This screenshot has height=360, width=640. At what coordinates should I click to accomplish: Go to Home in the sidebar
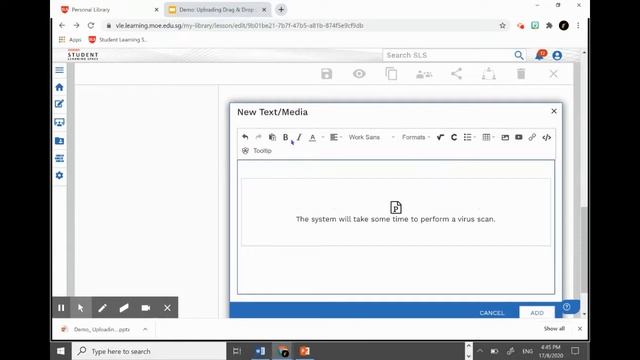(x=60, y=87)
